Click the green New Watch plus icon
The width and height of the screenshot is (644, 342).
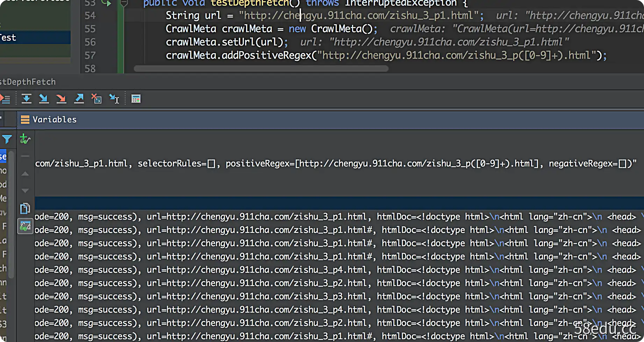coord(25,139)
